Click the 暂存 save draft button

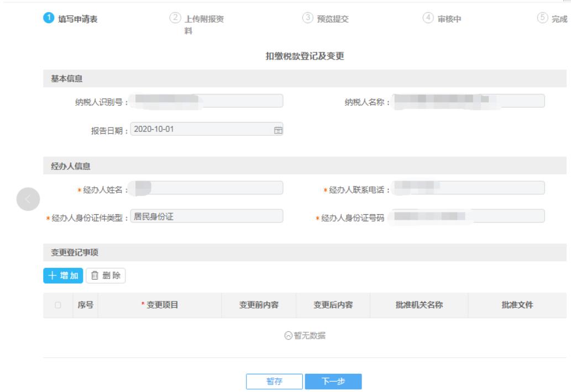[275, 382]
